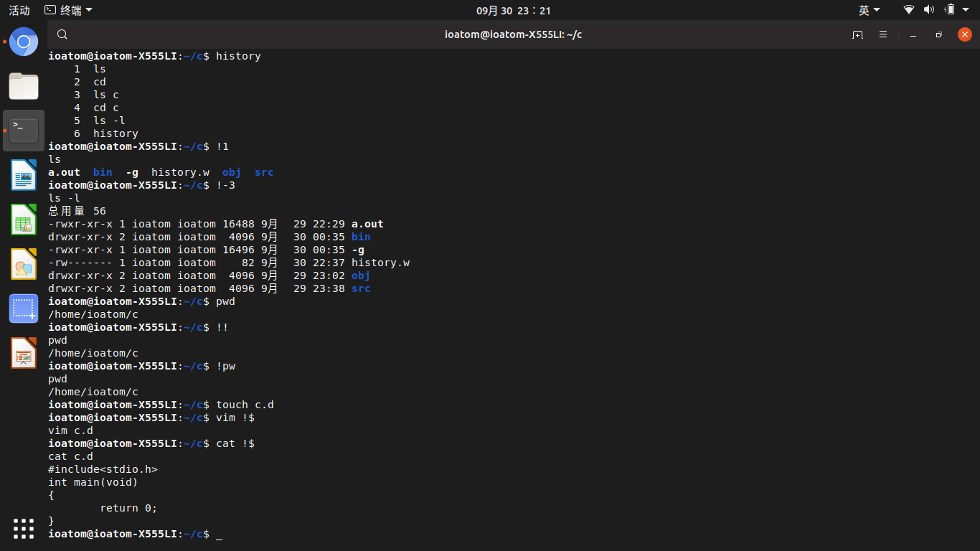The height and width of the screenshot is (551, 980).
Task: Open the terminal hamburger menu
Action: point(883,34)
